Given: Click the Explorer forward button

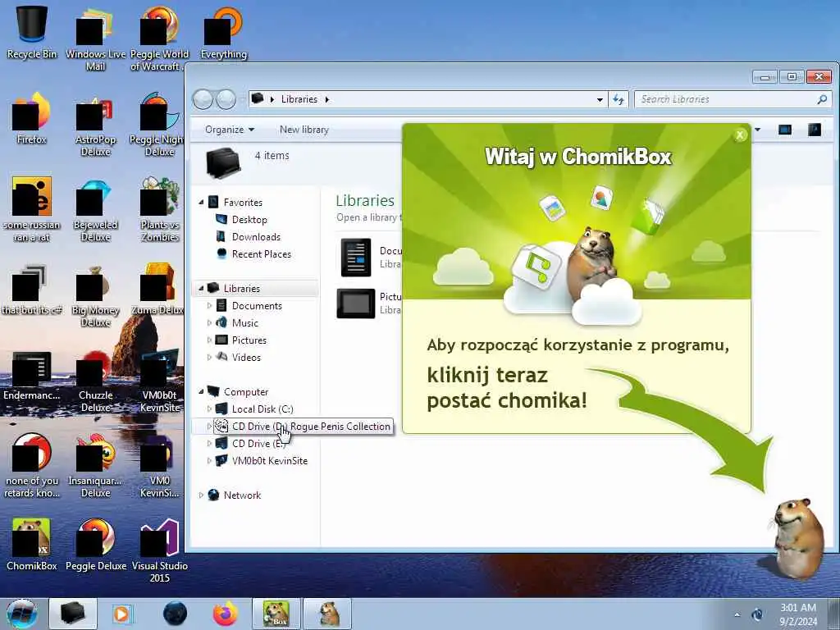Looking at the screenshot, I should point(226,99).
